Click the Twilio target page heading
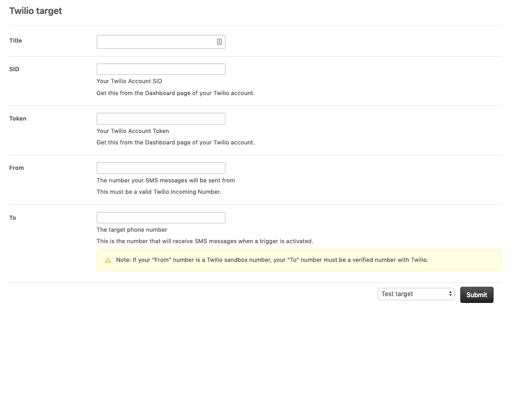The width and height of the screenshot is (532, 399). point(35,11)
